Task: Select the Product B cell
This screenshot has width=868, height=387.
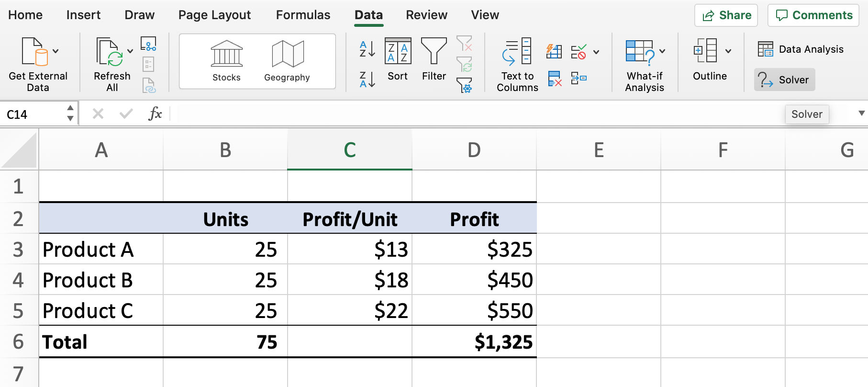Action: [101, 280]
